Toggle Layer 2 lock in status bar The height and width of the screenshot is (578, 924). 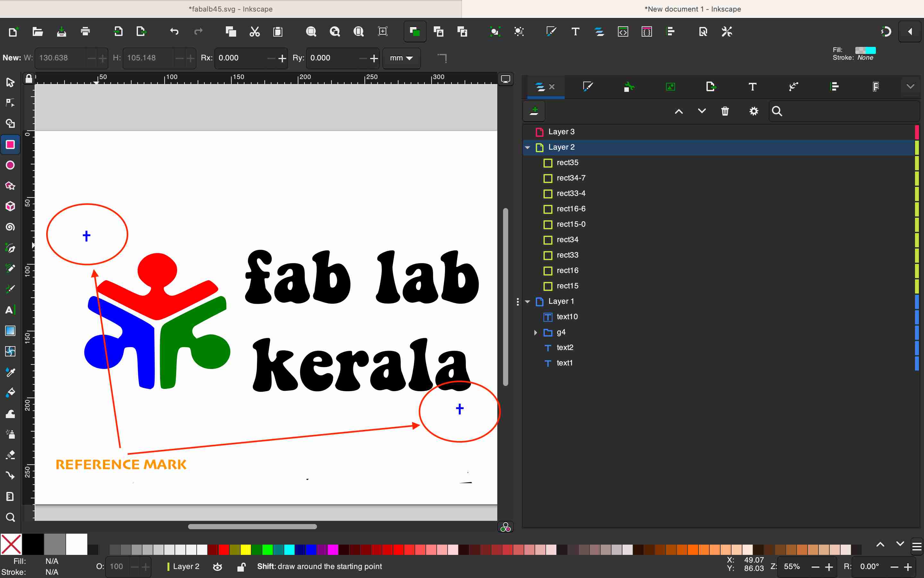(x=241, y=567)
